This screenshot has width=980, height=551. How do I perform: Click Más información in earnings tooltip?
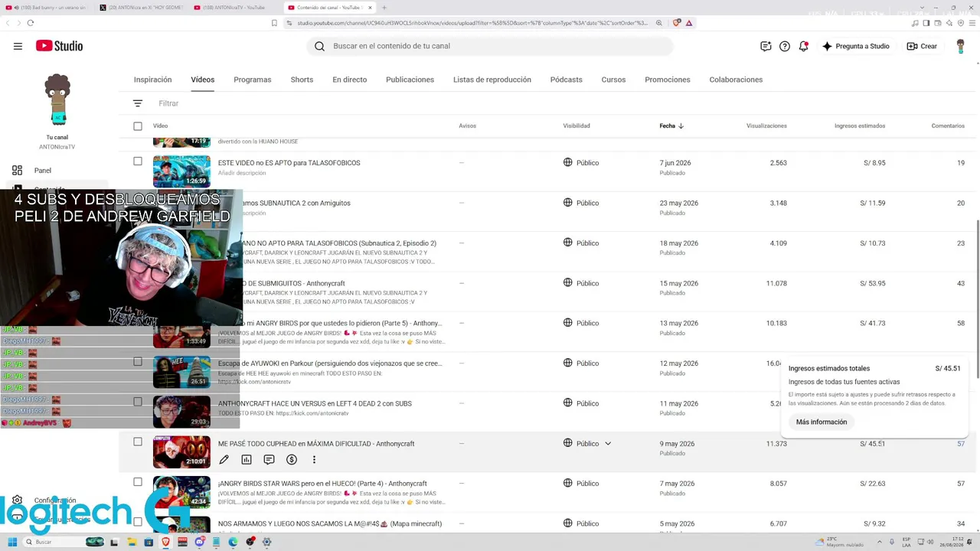pos(822,422)
